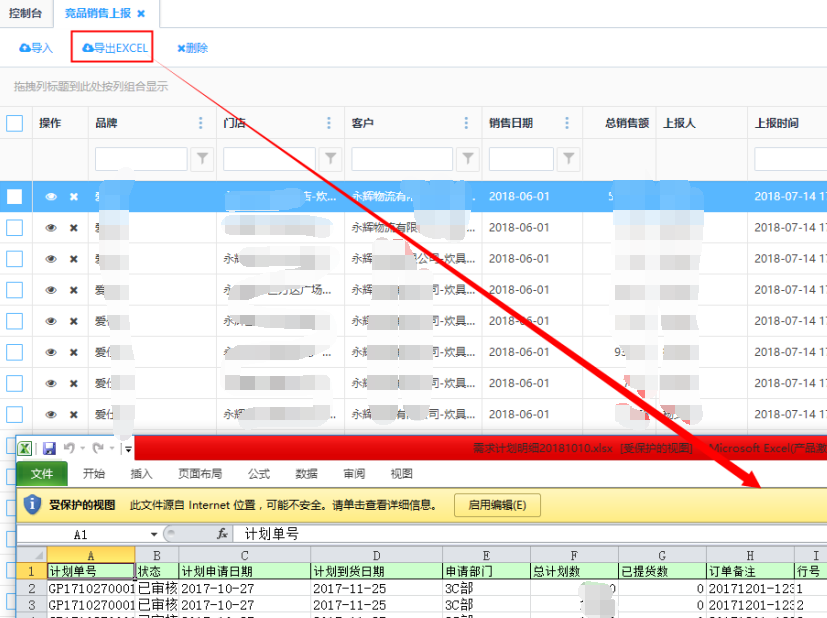Tick the checkbox of the second table row

(15, 228)
